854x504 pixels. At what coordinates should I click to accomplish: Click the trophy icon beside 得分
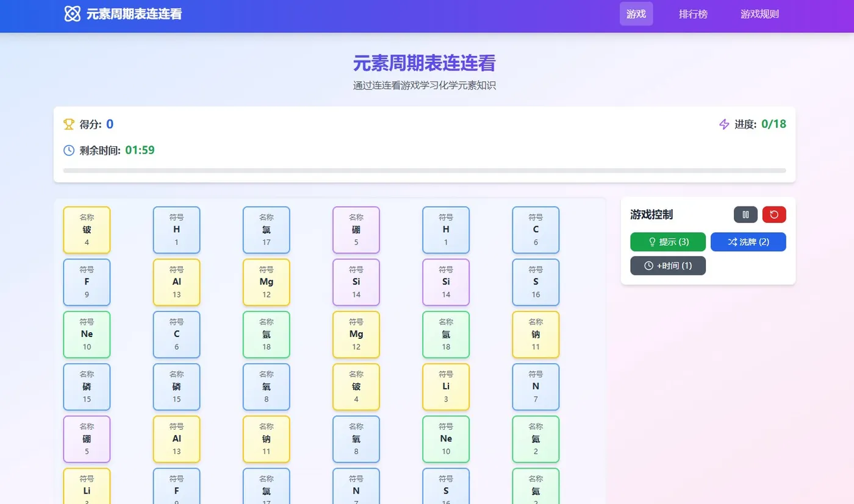(69, 124)
